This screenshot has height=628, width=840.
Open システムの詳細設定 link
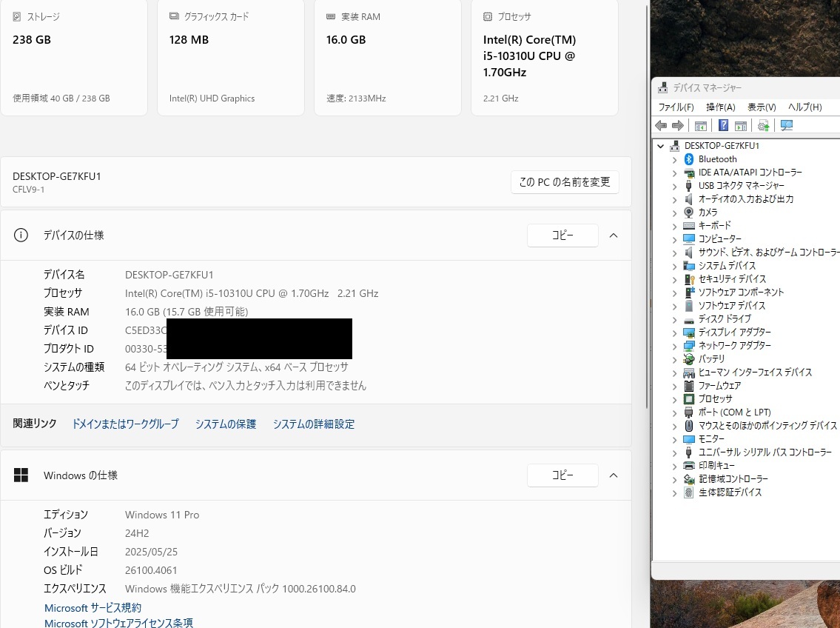[x=313, y=424]
